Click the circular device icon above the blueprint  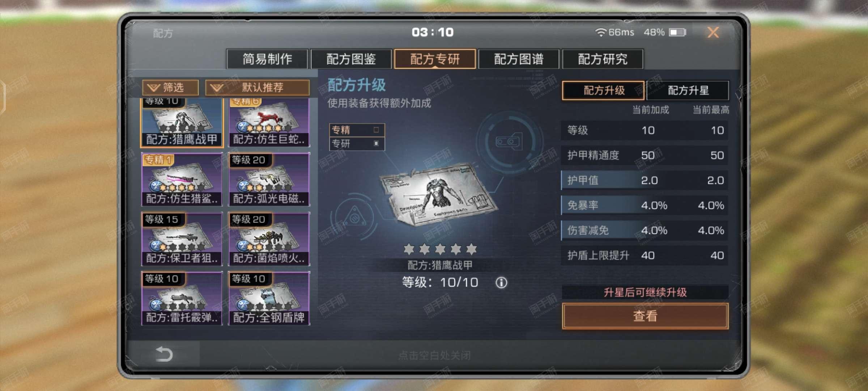509,142
